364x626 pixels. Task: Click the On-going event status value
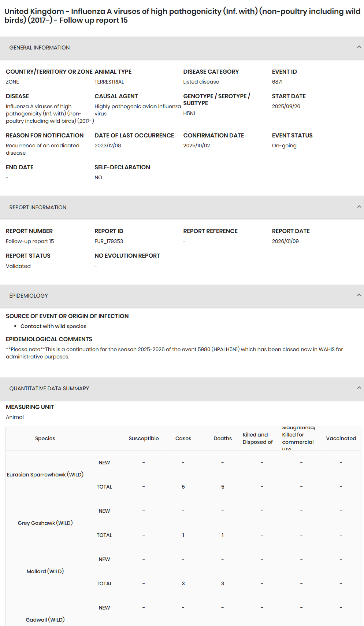pos(284,146)
